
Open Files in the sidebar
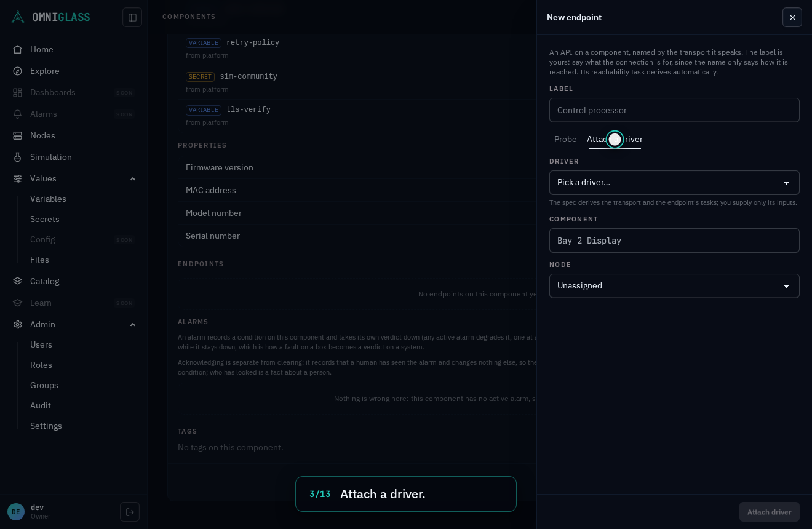click(39, 260)
